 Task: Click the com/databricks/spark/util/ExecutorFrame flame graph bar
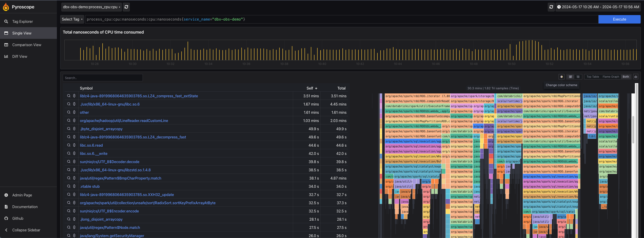(417, 106)
